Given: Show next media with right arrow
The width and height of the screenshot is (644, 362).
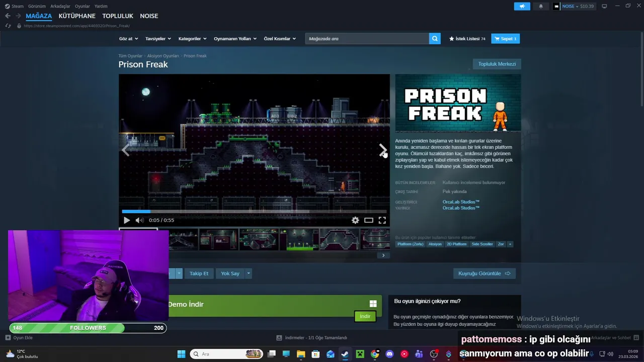Looking at the screenshot, I should pos(382,150).
